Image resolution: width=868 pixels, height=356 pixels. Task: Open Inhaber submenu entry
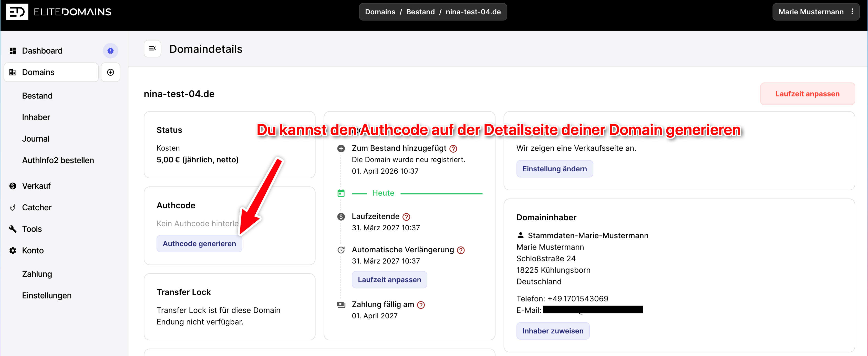[36, 117]
